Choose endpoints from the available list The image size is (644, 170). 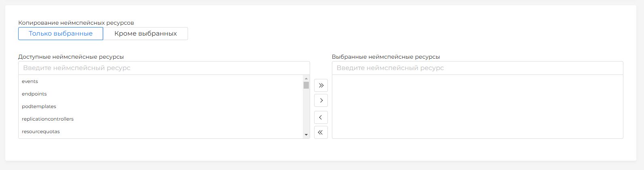click(34, 94)
